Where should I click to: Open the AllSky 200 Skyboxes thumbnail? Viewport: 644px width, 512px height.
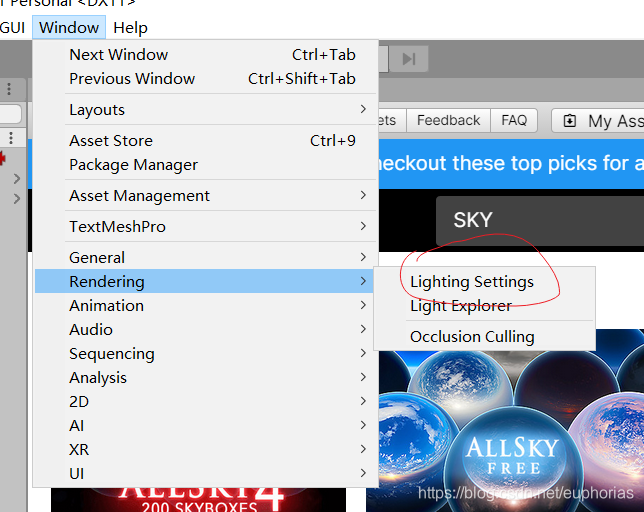pos(198,500)
